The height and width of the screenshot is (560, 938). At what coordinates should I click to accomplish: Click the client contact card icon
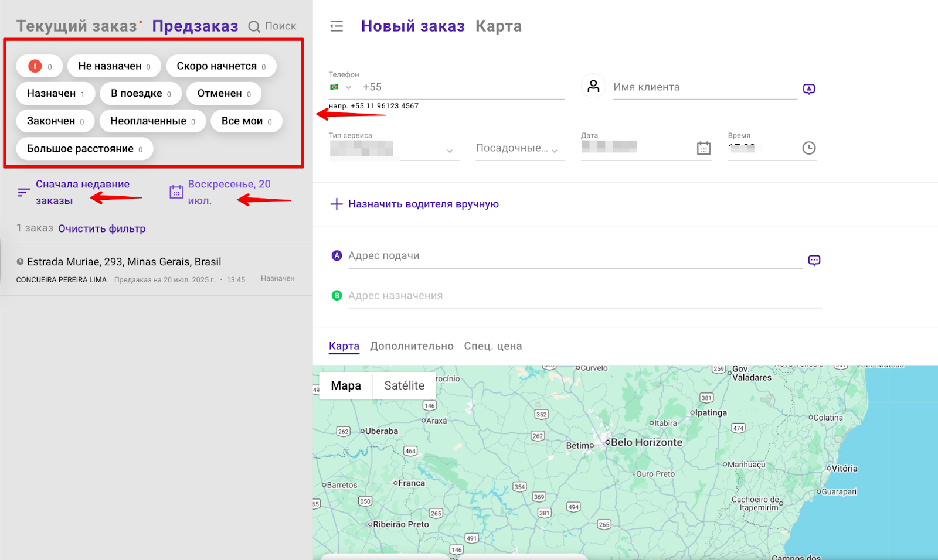[x=808, y=89]
